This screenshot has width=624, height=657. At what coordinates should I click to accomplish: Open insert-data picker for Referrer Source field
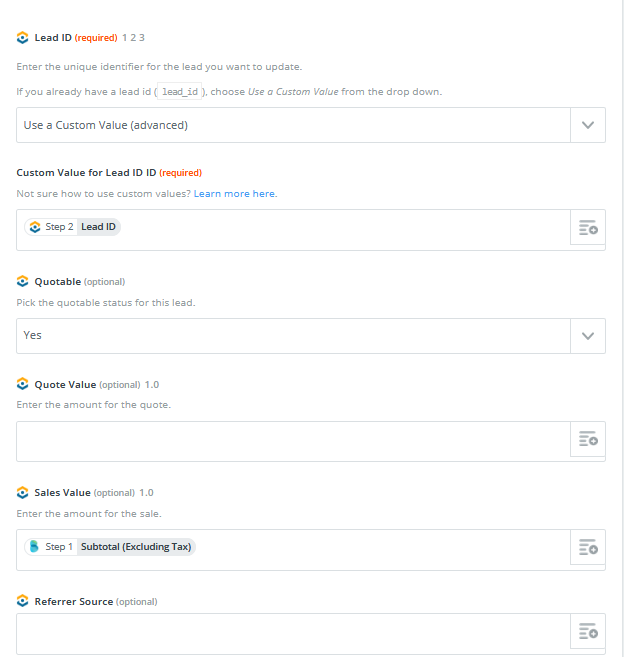click(588, 631)
